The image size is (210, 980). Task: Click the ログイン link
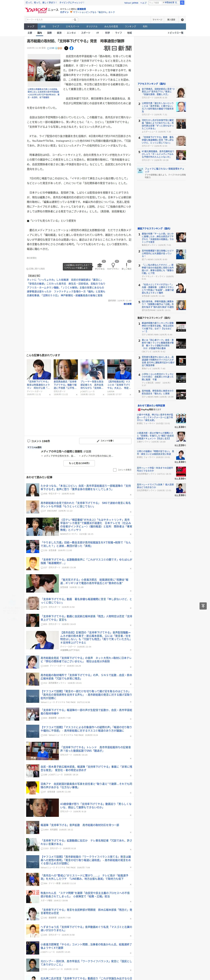[x=64, y=12]
